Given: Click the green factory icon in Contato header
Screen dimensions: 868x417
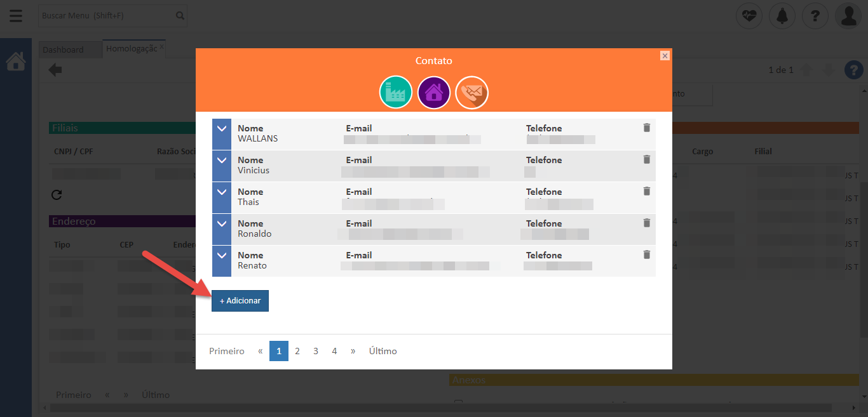Looking at the screenshot, I should point(395,93).
